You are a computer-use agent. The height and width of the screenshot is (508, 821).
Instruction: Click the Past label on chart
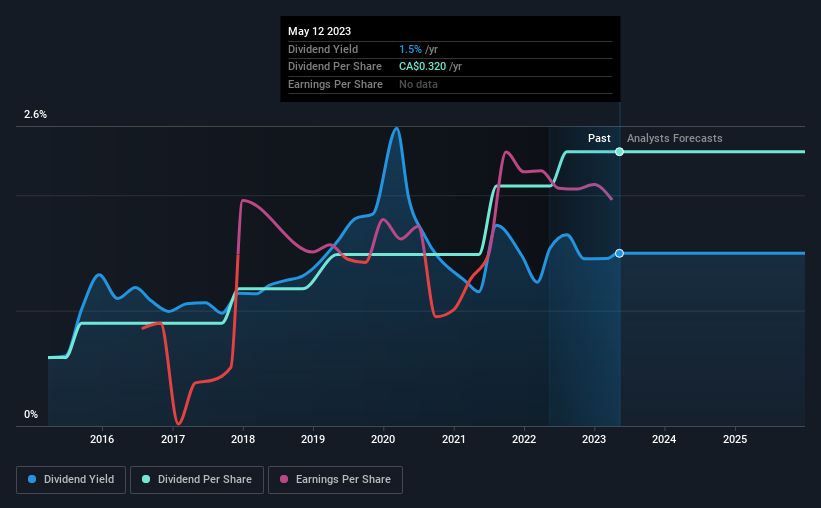pos(599,138)
